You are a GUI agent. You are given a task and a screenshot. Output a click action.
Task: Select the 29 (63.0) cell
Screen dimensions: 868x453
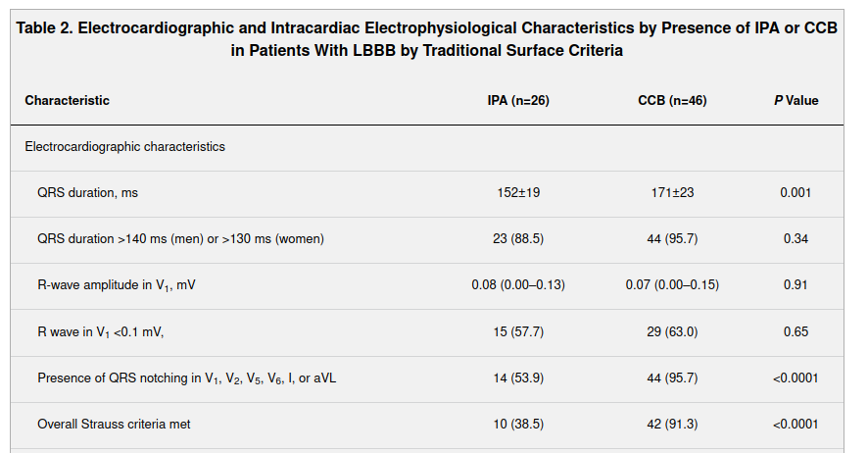tap(672, 332)
